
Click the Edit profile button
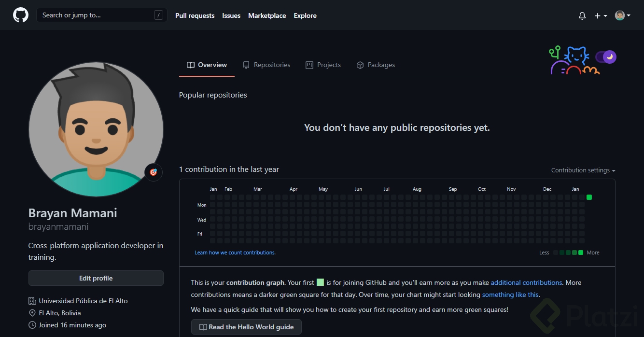(96, 278)
